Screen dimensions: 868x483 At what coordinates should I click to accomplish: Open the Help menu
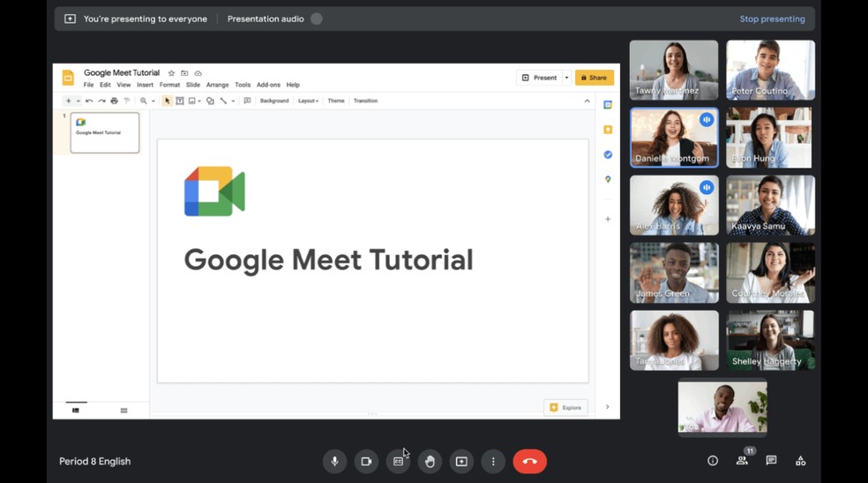pos(293,85)
